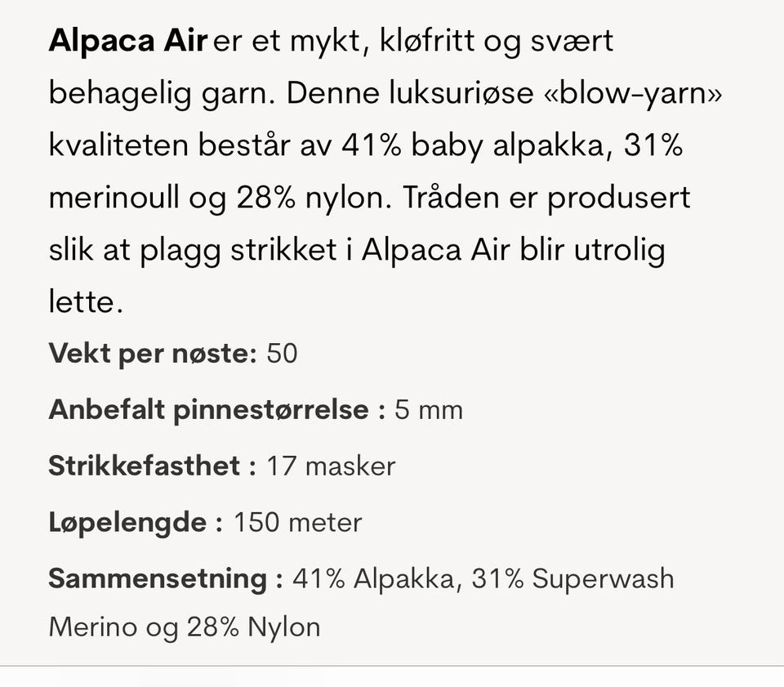
Task: Click the value 50 beside Vekt per nøste
Action: tap(282, 354)
